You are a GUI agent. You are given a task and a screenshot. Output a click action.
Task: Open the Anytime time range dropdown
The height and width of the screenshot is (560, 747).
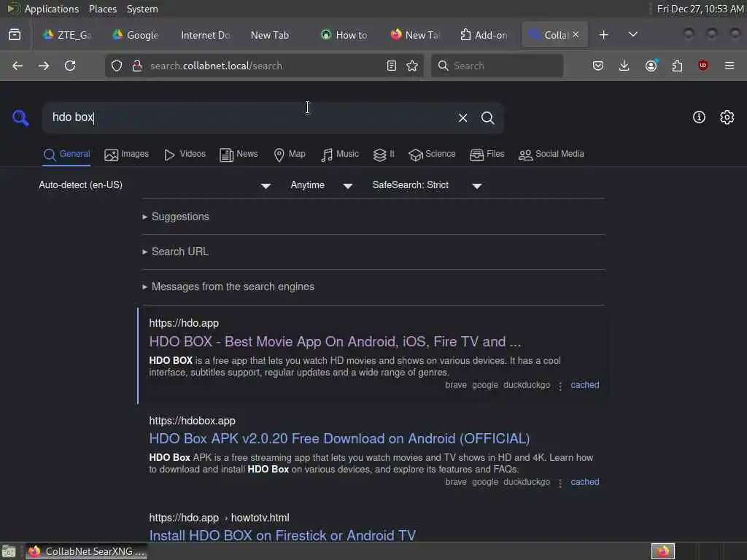[322, 185]
